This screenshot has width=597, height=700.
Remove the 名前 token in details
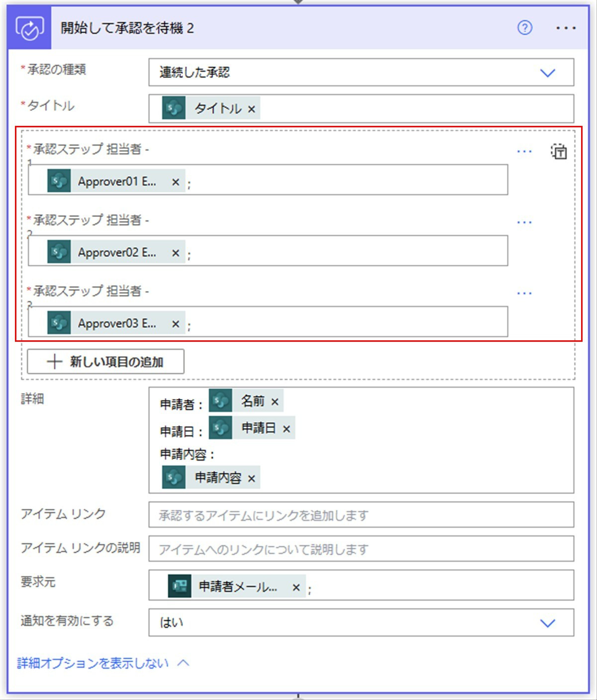pos(275,401)
